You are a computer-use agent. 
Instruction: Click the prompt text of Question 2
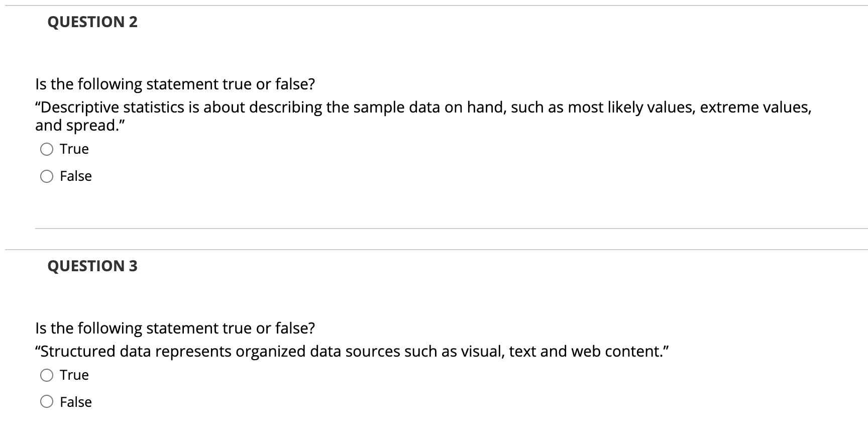coord(175,84)
